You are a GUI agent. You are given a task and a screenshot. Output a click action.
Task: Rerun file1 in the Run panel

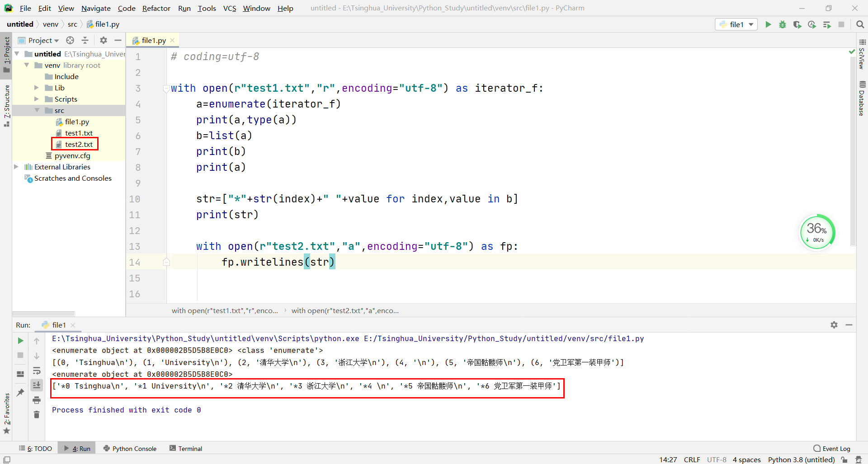click(x=20, y=341)
